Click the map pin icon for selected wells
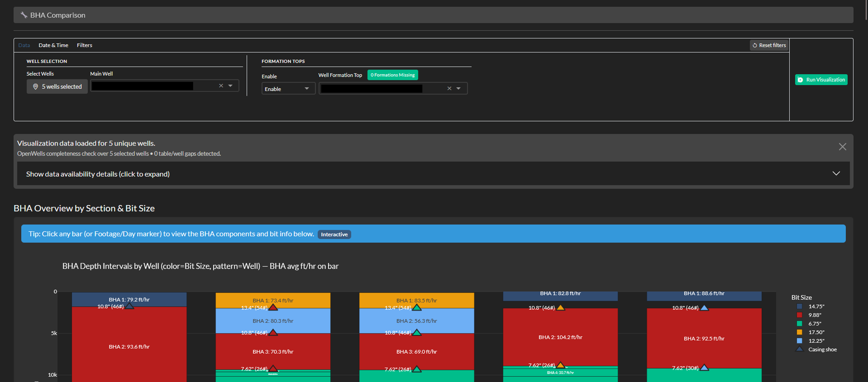 pos(35,87)
